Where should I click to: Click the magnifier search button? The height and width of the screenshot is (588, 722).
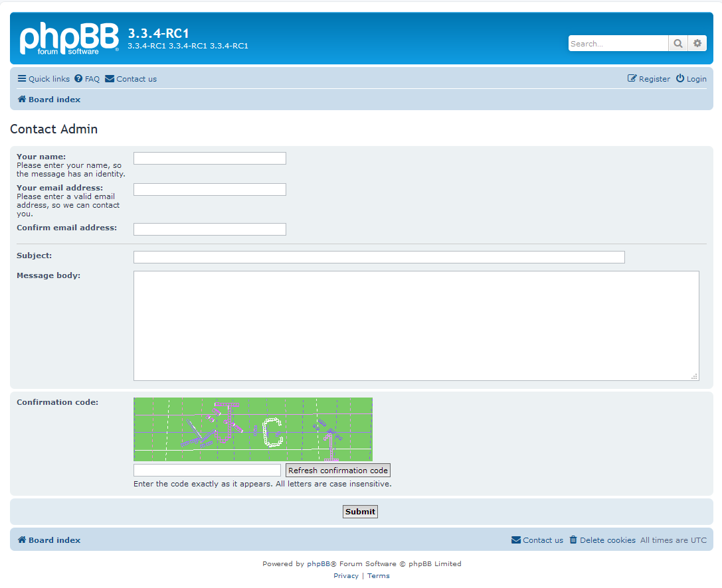pos(677,44)
